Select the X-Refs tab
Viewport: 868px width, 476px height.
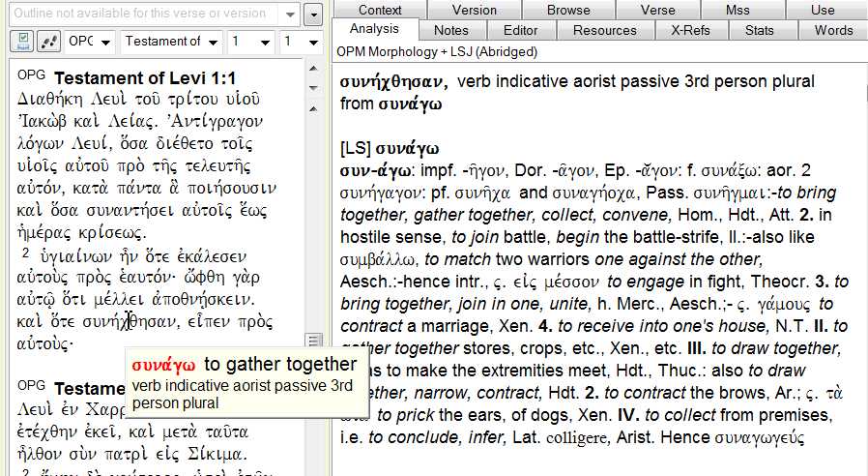click(690, 30)
